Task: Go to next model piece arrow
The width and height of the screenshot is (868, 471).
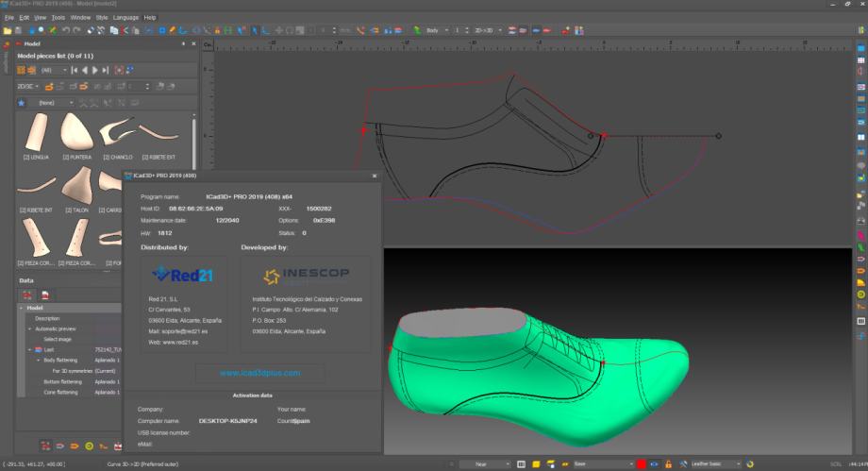Action: click(x=94, y=70)
